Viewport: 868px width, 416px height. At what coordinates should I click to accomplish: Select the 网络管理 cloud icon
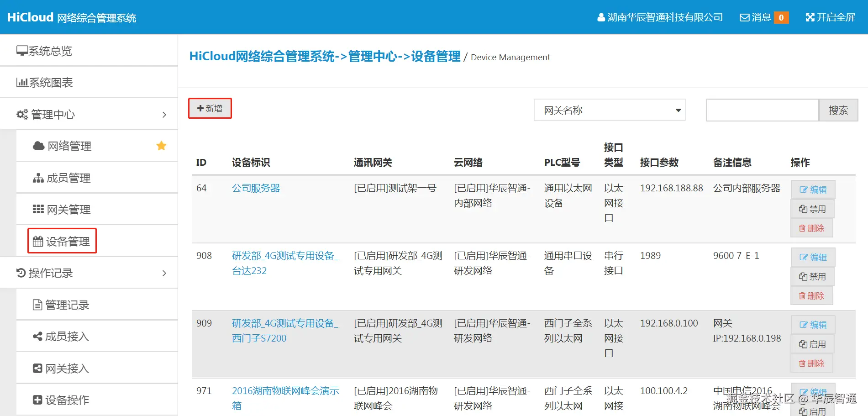39,146
